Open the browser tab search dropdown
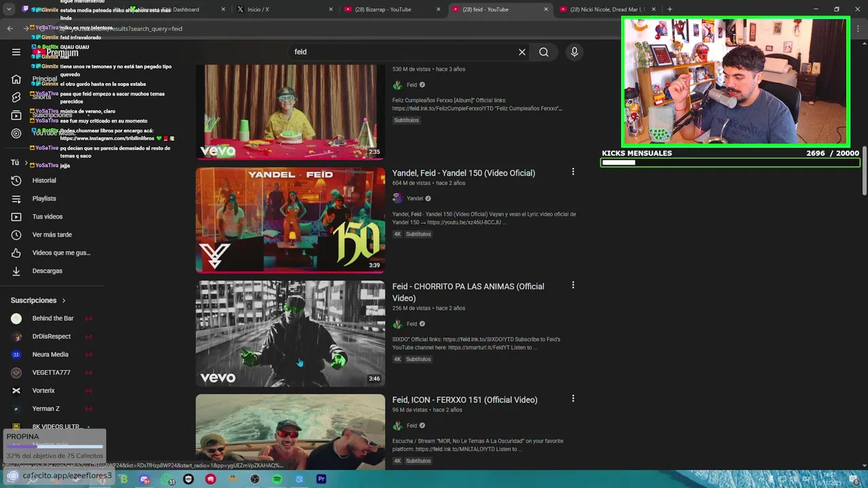Image resolution: width=868 pixels, height=488 pixels. [x=9, y=9]
